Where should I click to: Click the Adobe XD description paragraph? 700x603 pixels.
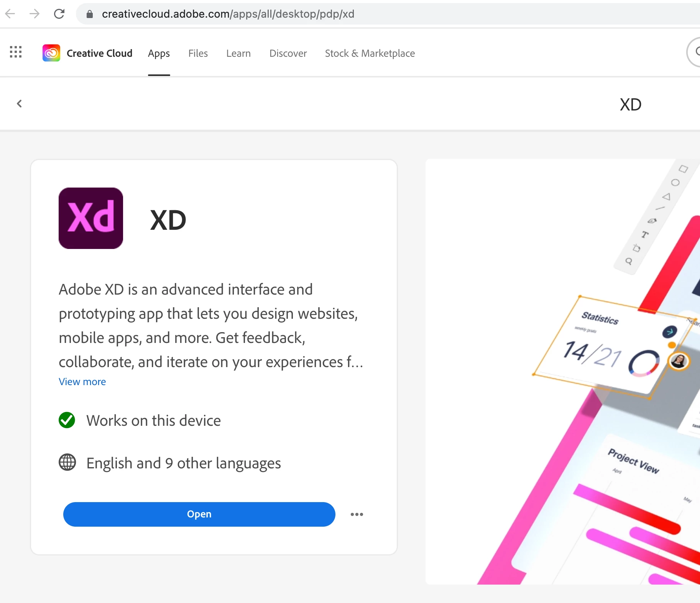click(211, 326)
